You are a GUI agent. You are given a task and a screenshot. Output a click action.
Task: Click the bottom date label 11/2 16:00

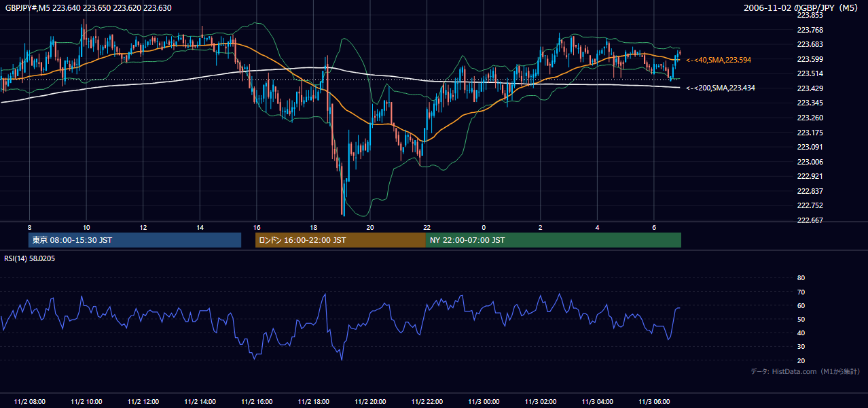point(257,402)
